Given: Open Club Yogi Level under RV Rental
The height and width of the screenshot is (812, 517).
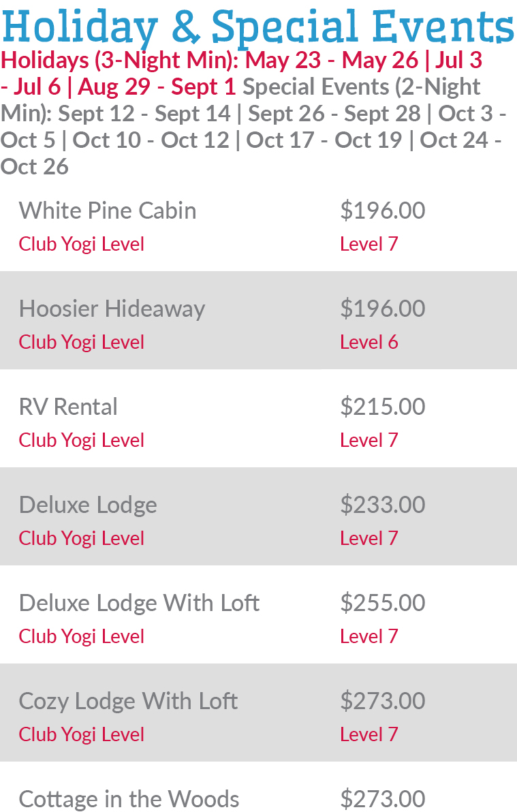Looking at the screenshot, I should pos(81,441).
